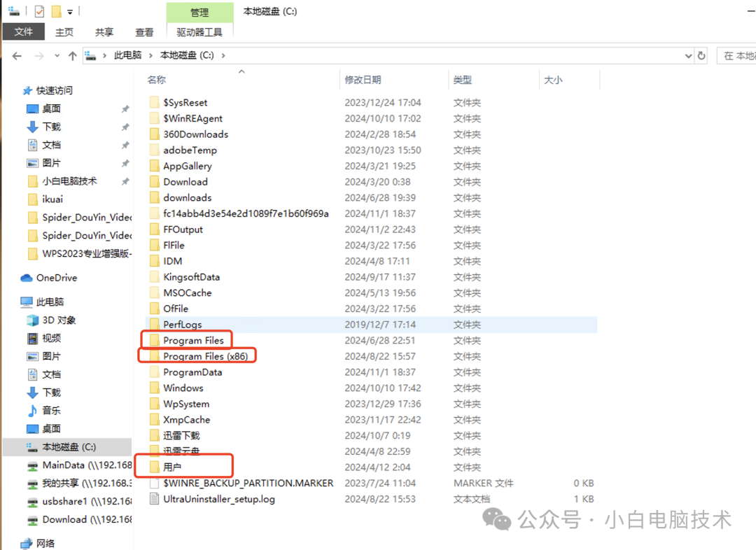Click the ProgramData folder name

(192, 372)
